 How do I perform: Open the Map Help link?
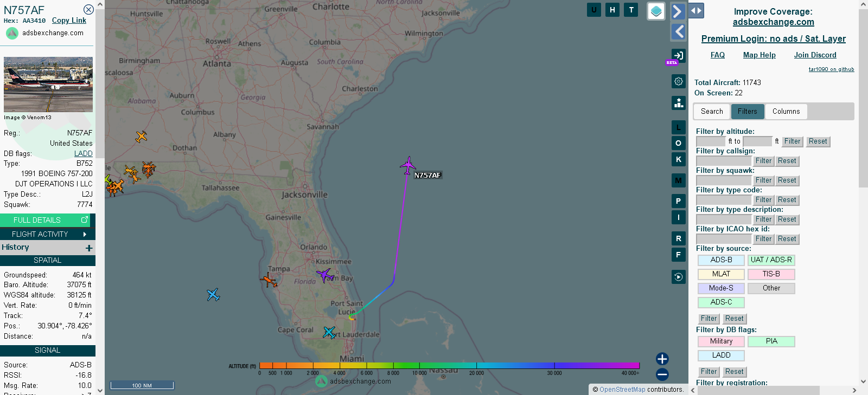759,55
